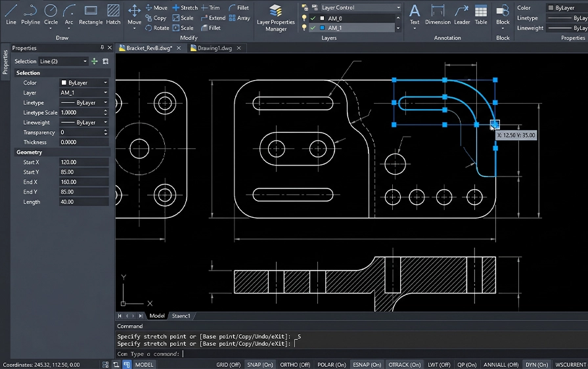Click the Copy tool in Modify
The image size is (588, 369).
pos(156,18)
